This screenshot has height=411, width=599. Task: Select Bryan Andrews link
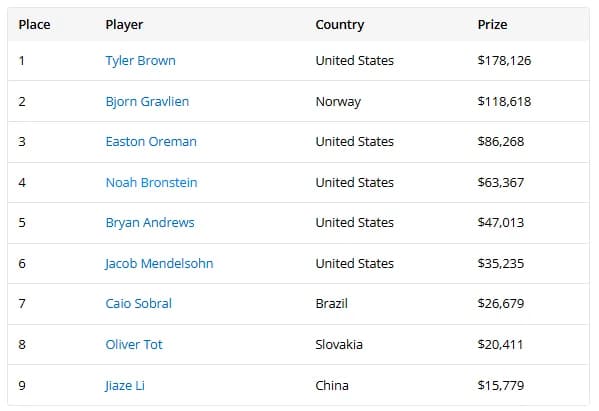pyautogui.click(x=150, y=223)
